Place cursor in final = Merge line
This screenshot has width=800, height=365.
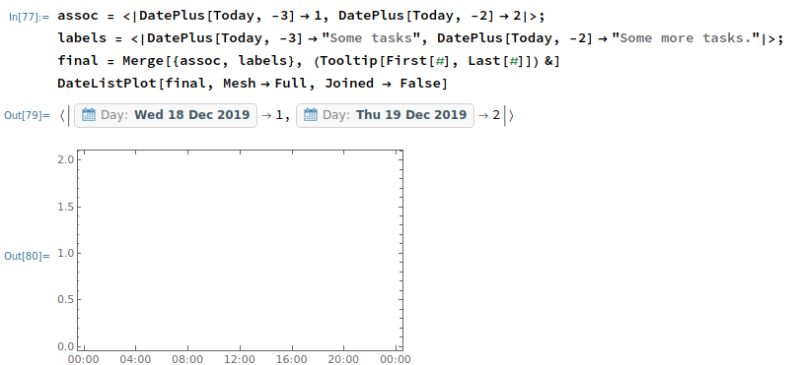point(309,61)
